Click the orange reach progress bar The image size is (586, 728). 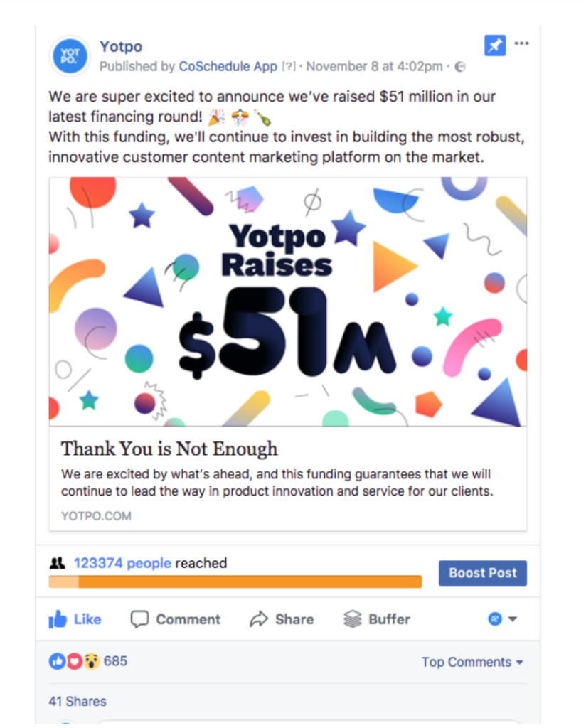[x=235, y=582]
